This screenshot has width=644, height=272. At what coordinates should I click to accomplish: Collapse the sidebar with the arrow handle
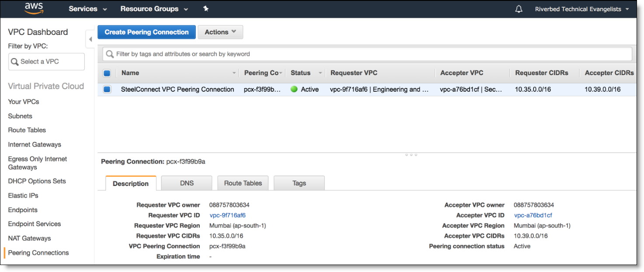pos(90,39)
